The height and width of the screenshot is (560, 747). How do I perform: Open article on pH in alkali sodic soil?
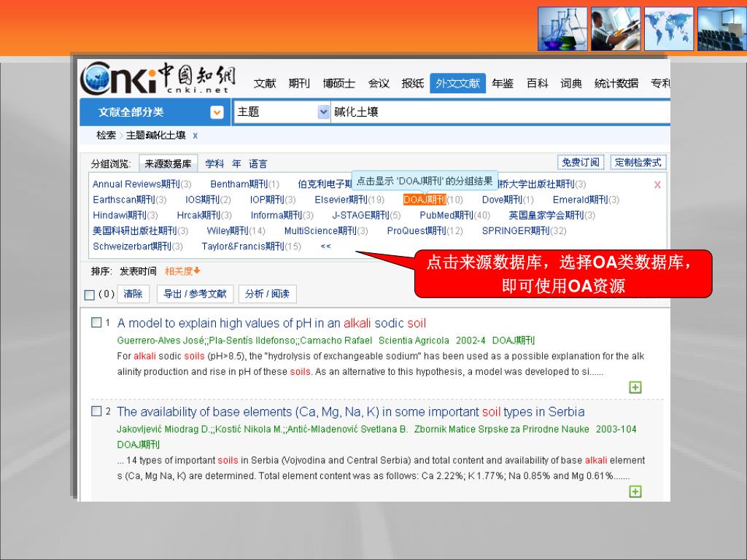(271, 323)
